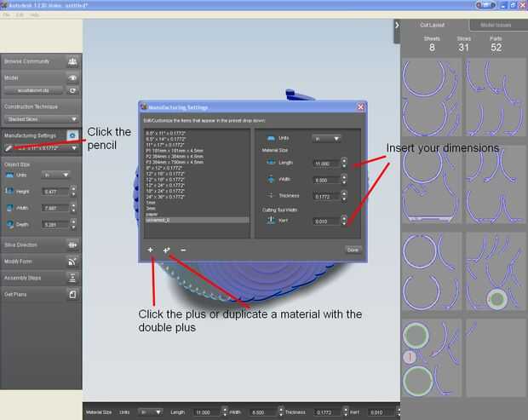Collapse right panel with arrow chevron
Viewport: 528px width, 420px height.
pos(397,25)
